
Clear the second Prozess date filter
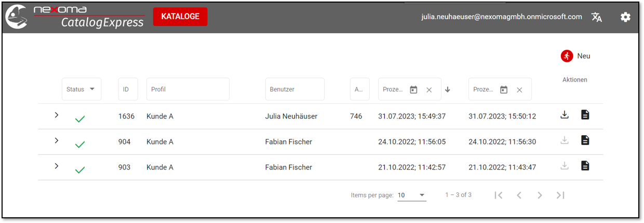click(x=519, y=90)
